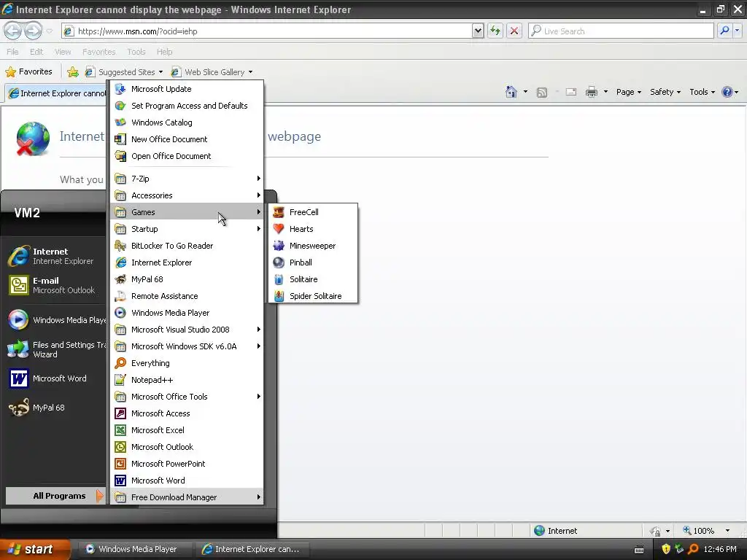Click the taskbar clock showing 12:46 PM
This screenshot has height=560, width=747.
(720, 549)
